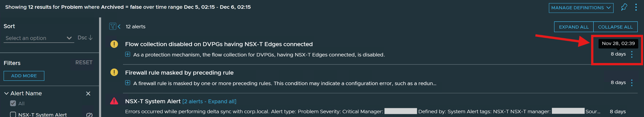The width and height of the screenshot is (644, 117).
Task: Click the yellow warning icon for Flow collection alert
Action: click(114, 44)
